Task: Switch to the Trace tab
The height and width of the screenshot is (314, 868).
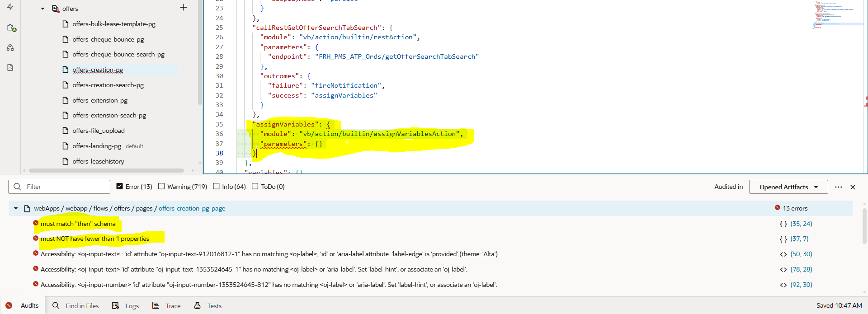Action: [x=166, y=305]
